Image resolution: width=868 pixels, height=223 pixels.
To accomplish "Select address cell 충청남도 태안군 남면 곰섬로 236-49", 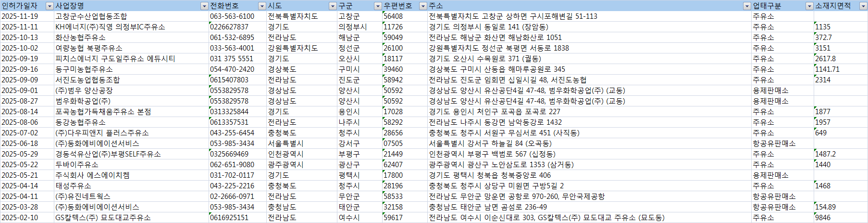I will 589,207.
